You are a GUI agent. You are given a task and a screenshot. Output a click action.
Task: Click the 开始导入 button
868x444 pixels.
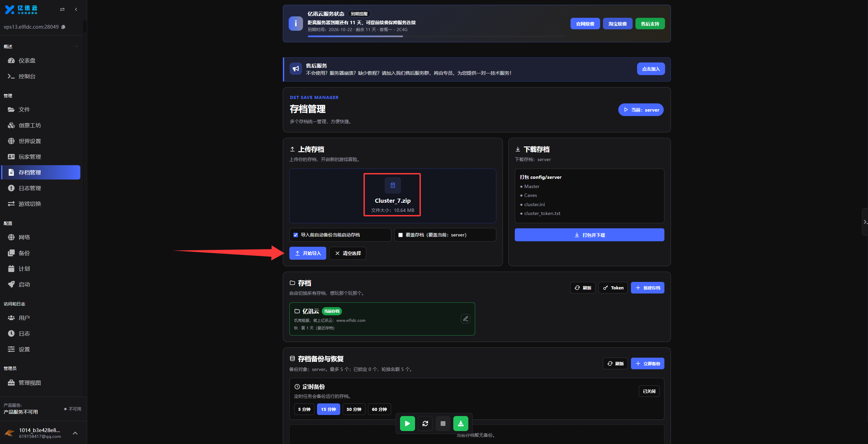point(307,253)
